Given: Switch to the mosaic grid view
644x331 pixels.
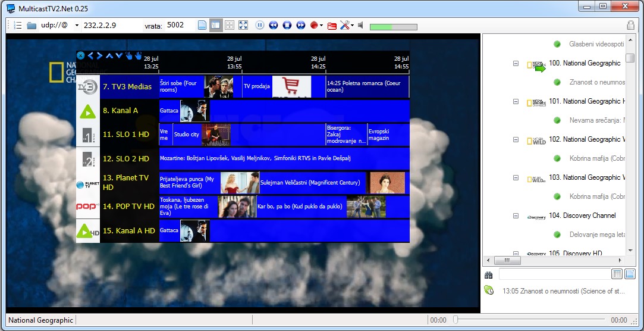Looking at the screenshot, I should tap(229, 26).
